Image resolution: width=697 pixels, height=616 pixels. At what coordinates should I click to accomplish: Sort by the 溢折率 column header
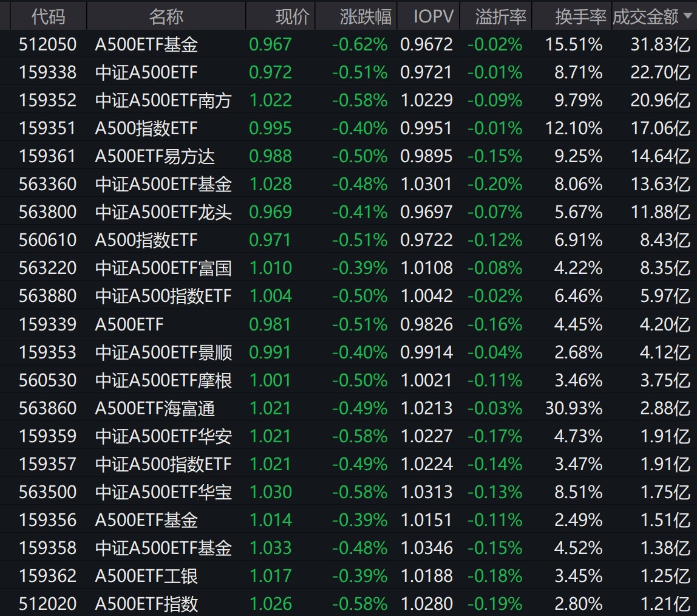click(500, 16)
